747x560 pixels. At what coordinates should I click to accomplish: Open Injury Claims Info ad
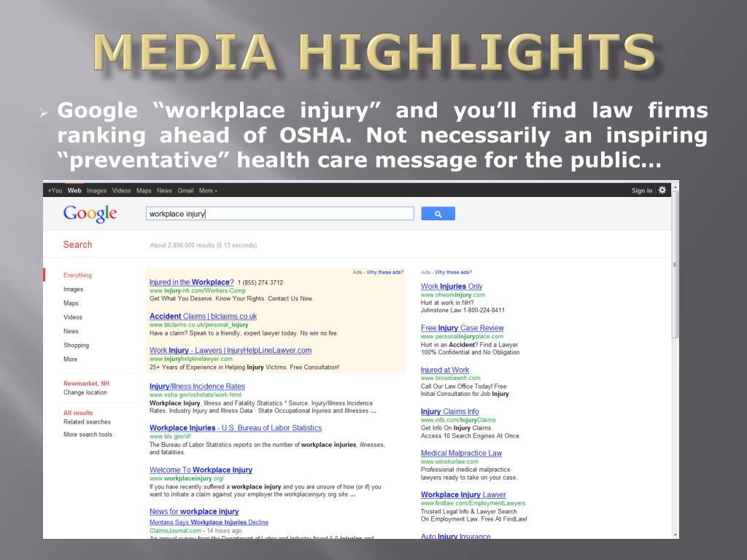(449, 411)
